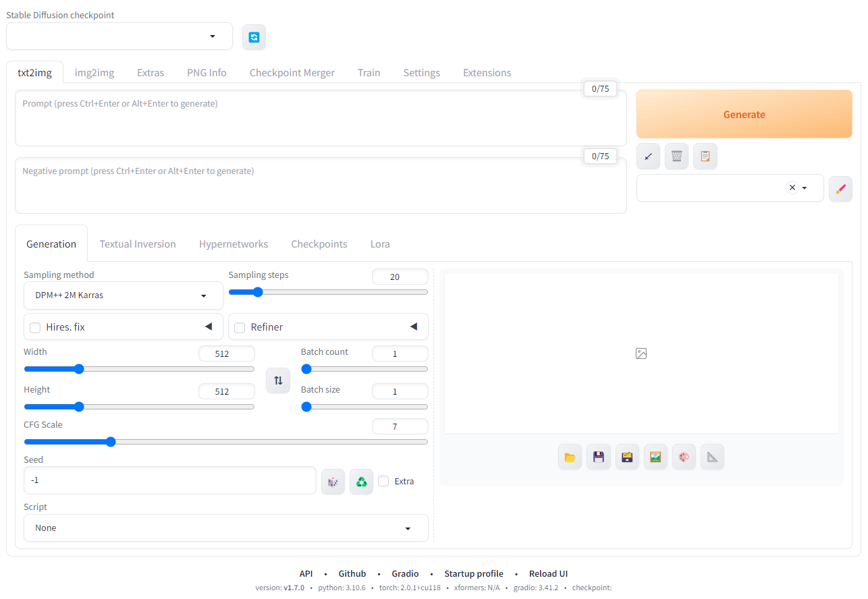Open the Gradio footer link
Image resolution: width=868 pixels, height=599 pixels.
pos(405,574)
